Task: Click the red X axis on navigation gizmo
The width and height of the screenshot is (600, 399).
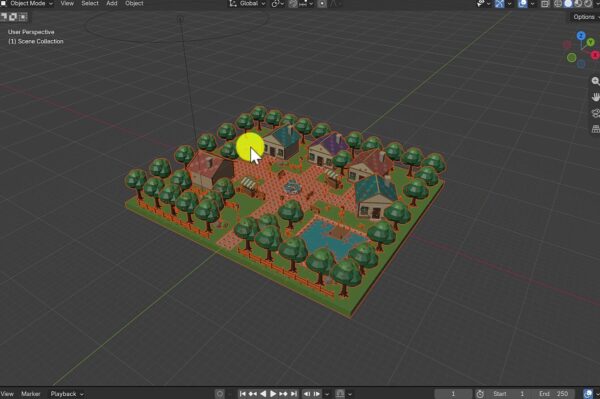Action: coord(595,55)
